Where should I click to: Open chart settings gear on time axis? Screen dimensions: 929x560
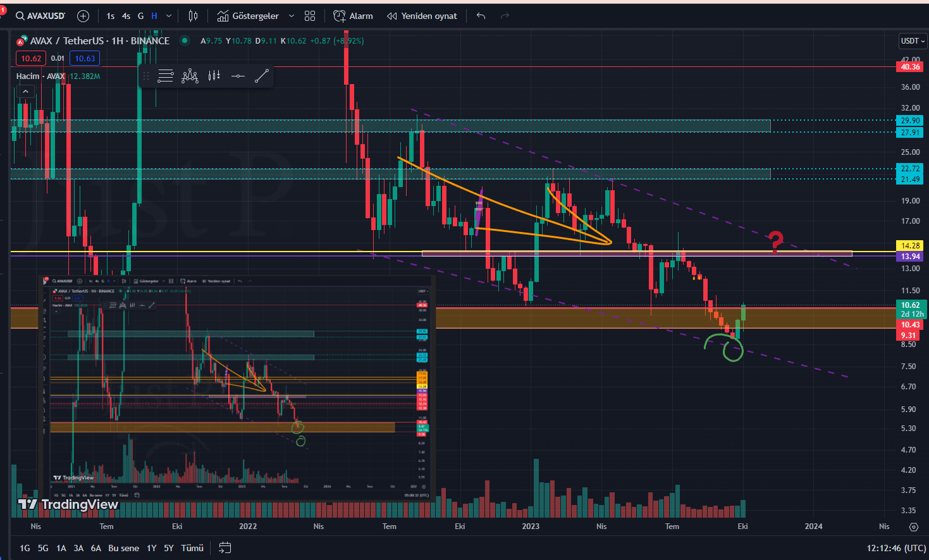(x=913, y=527)
